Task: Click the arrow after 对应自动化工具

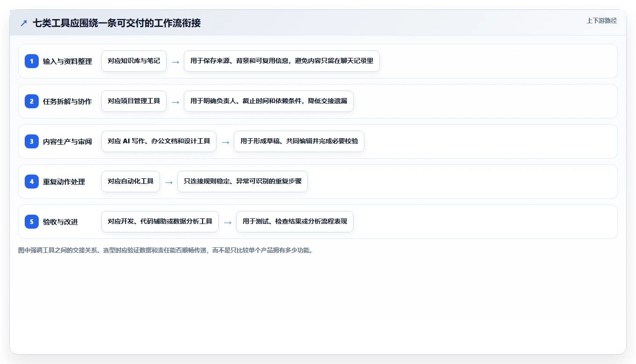Action: click(x=169, y=182)
